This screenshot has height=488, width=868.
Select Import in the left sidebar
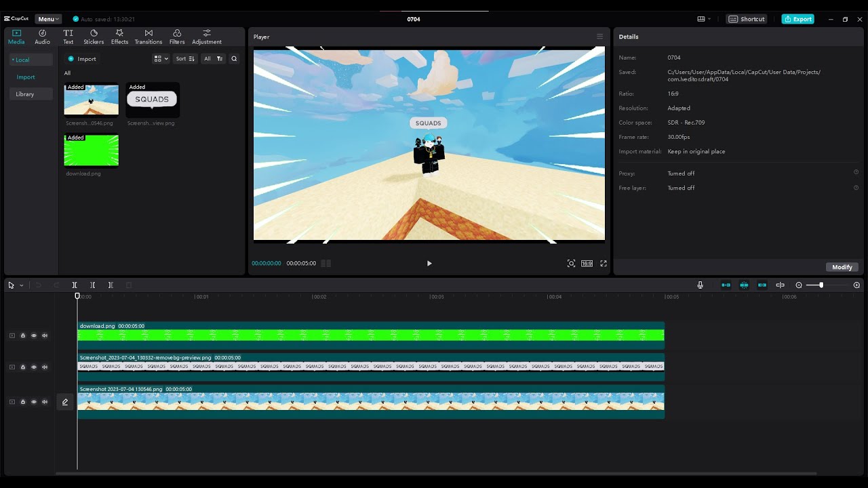26,77
